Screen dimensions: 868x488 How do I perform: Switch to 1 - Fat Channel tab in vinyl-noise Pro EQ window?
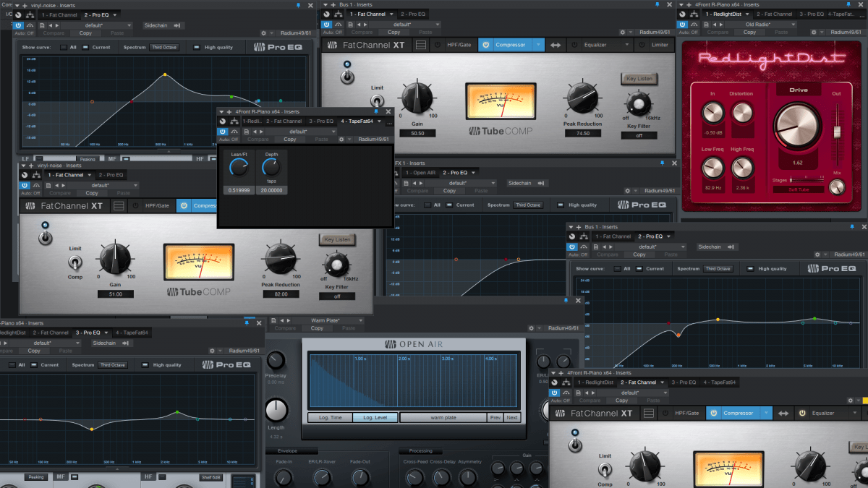(x=59, y=14)
